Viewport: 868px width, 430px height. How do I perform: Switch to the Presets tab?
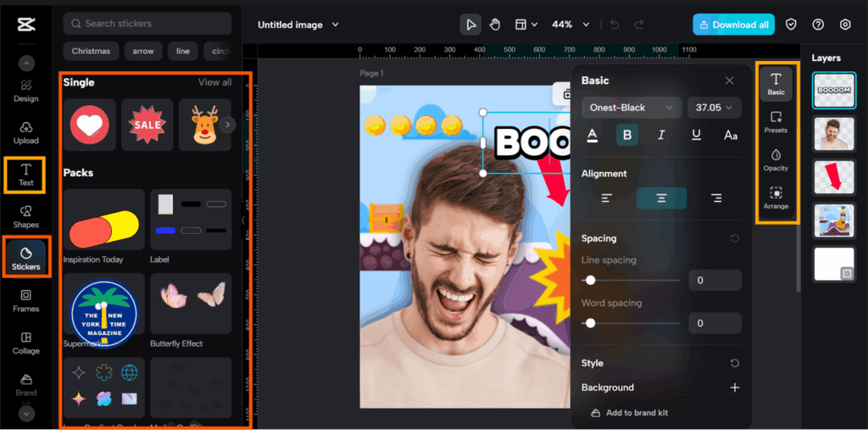coord(775,121)
